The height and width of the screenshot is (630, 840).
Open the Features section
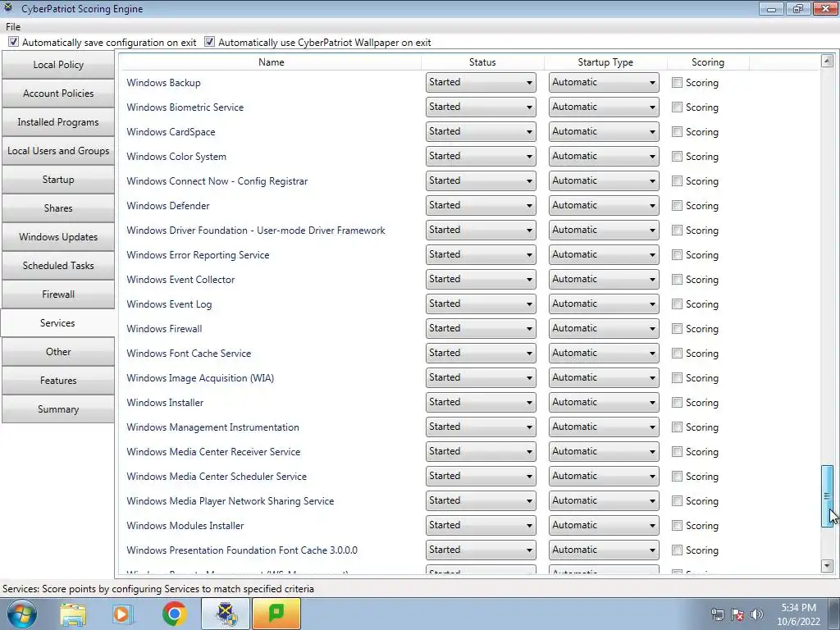point(58,381)
